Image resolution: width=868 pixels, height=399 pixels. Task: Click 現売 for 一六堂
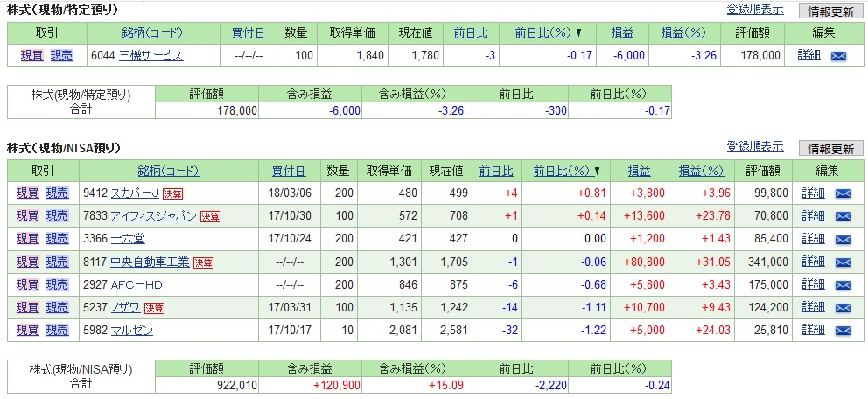click(57, 239)
